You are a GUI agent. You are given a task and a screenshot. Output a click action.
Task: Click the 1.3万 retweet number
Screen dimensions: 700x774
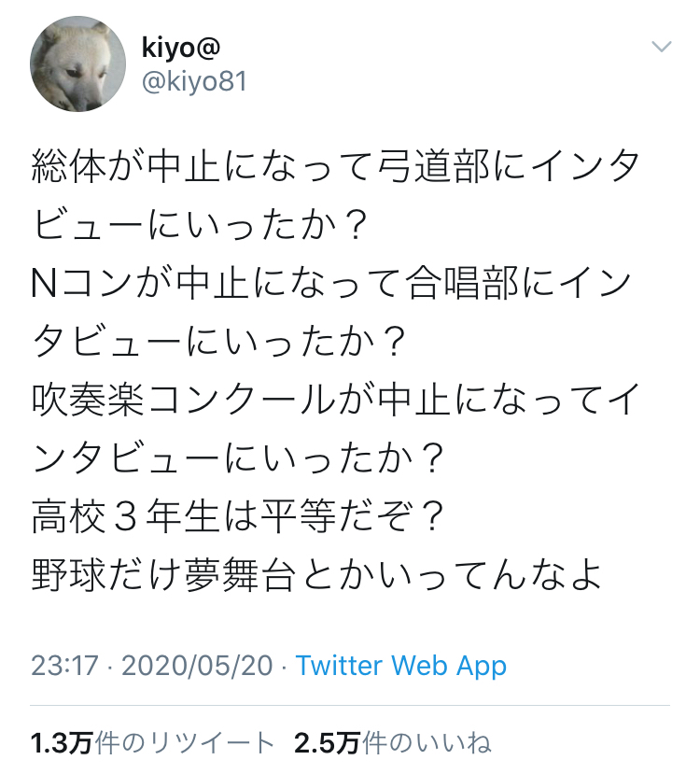click(62, 743)
